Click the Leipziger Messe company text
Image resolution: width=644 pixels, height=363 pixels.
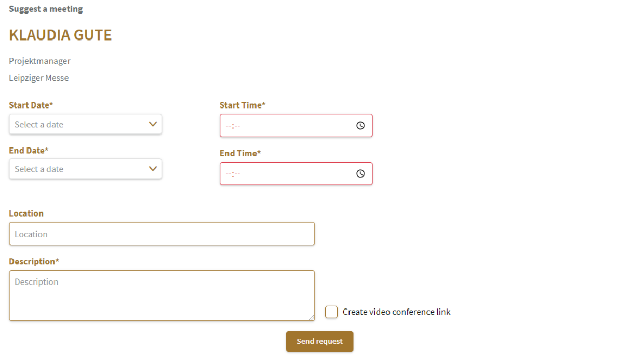pos(39,78)
